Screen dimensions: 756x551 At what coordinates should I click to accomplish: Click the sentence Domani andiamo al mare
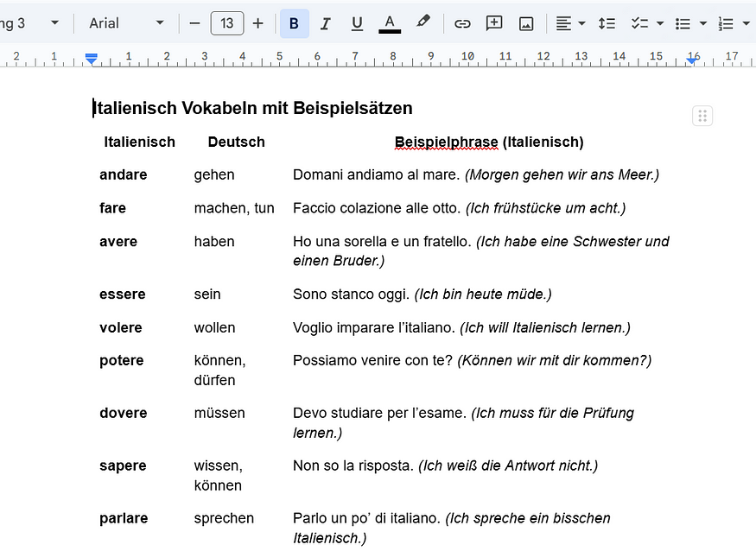pyautogui.click(x=376, y=174)
